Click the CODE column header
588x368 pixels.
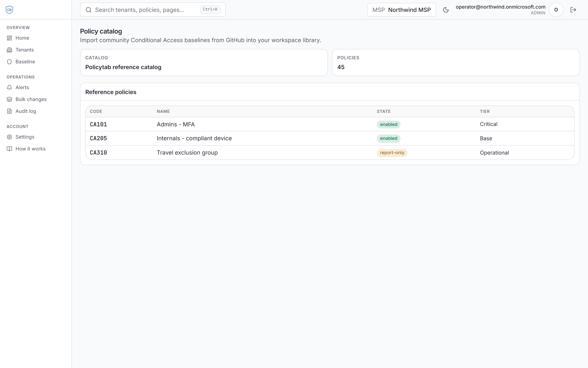[x=96, y=111]
